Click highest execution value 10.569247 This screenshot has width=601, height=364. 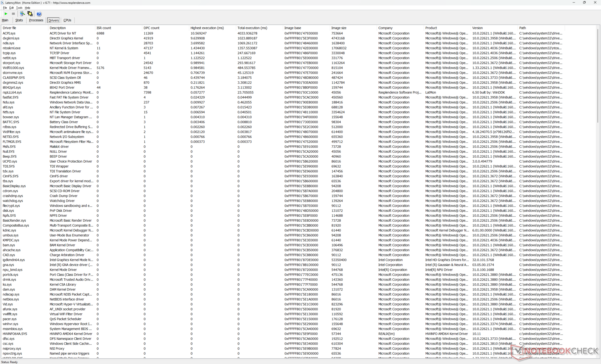click(x=198, y=33)
